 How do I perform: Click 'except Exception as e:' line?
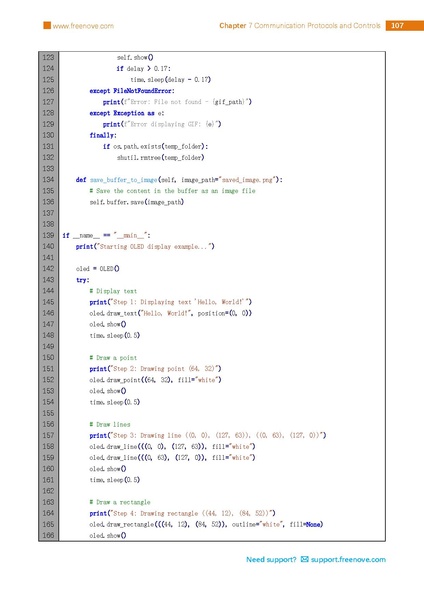[127, 113]
